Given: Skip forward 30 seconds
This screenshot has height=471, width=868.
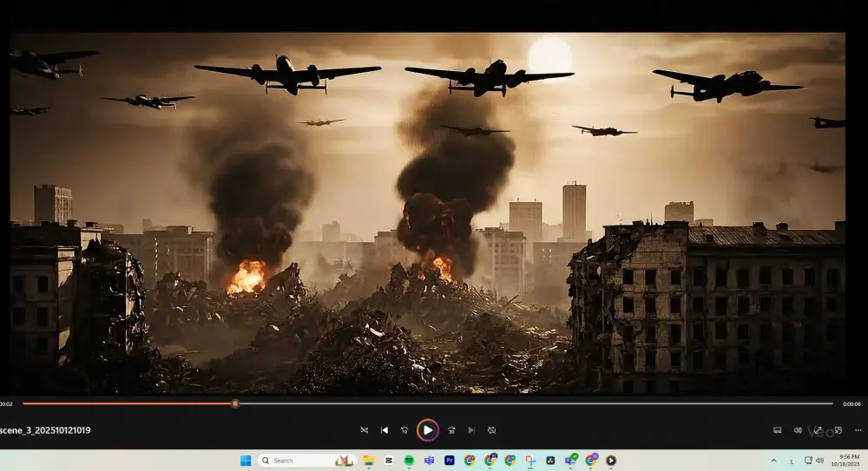Looking at the screenshot, I should pos(451,430).
